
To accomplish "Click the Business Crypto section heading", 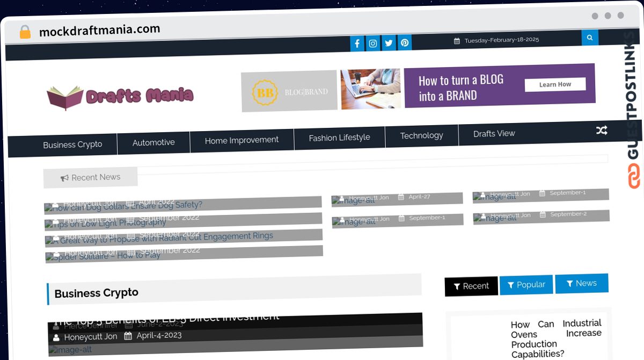I will point(97,293).
